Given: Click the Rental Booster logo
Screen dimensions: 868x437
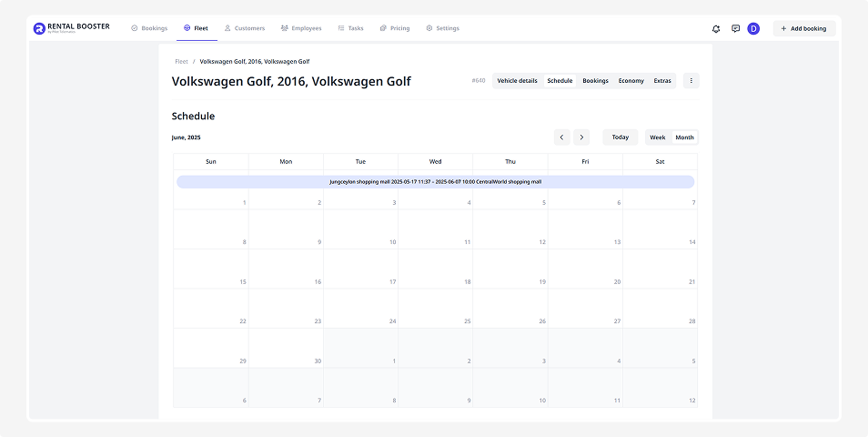Looking at the screenshot, I should 71,28.
